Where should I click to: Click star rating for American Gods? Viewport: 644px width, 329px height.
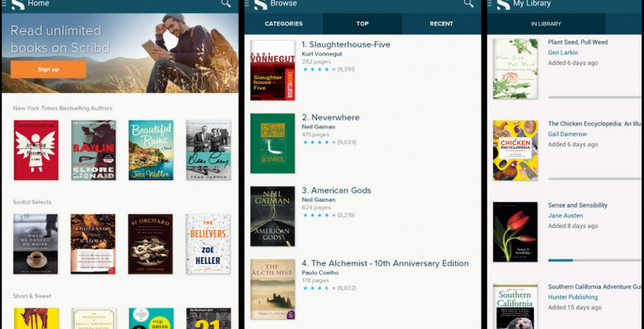coord(320,215)
